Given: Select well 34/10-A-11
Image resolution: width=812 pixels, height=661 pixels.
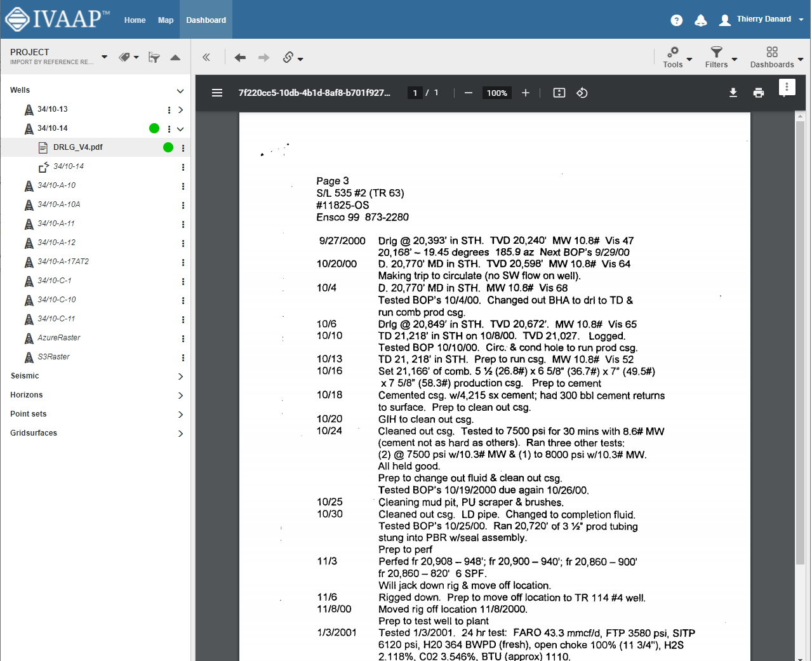Looking at the screenshot, I should [56, 224].
